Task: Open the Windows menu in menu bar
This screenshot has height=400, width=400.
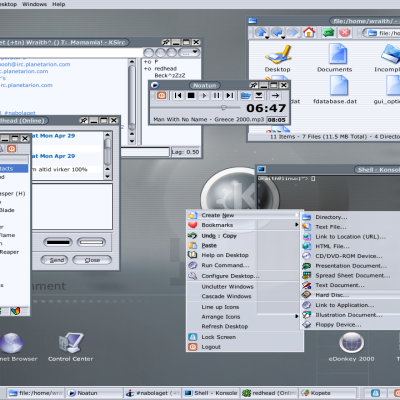Action: [x=34, y=4]
